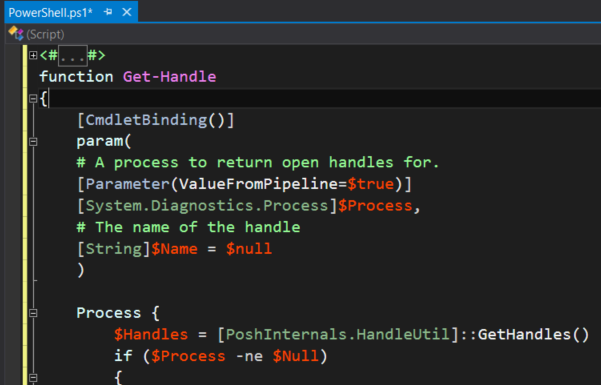Click the $Handles variable
The image size is (601, 385).
pos(151,335)
